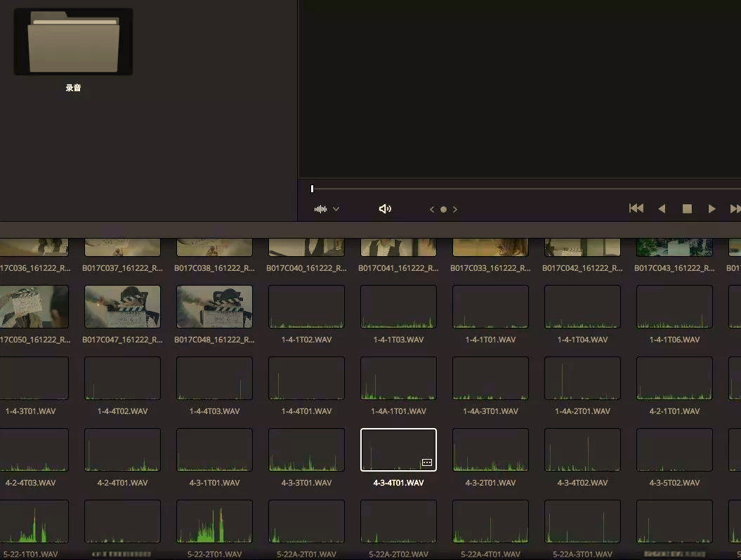Mute the viewer audio speaker icon
Image resolution: width=741 pixels, height=560 pixels.
[385, 209]
